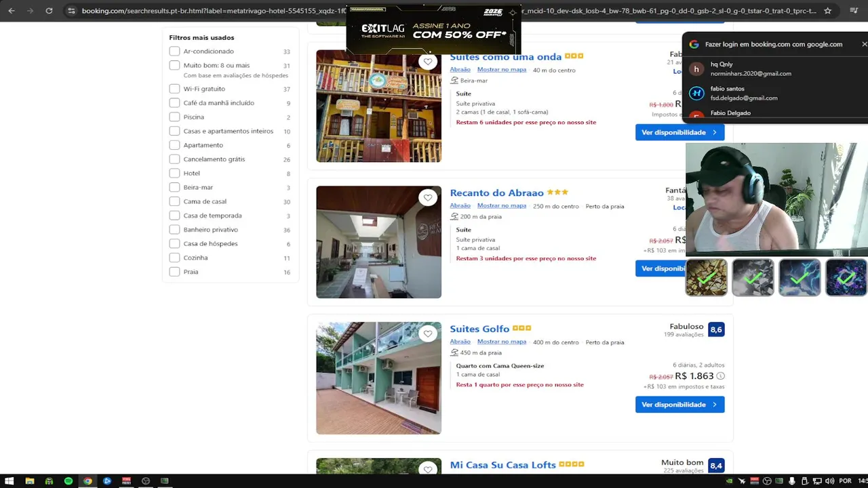Screen dimensions: 868x488
Task: Ver disponibilidade for Suites como uma onda
Action: 679,132
